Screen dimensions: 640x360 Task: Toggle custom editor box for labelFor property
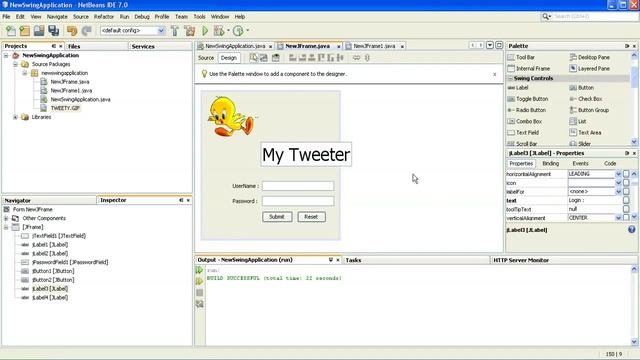(x=626, y=191)
